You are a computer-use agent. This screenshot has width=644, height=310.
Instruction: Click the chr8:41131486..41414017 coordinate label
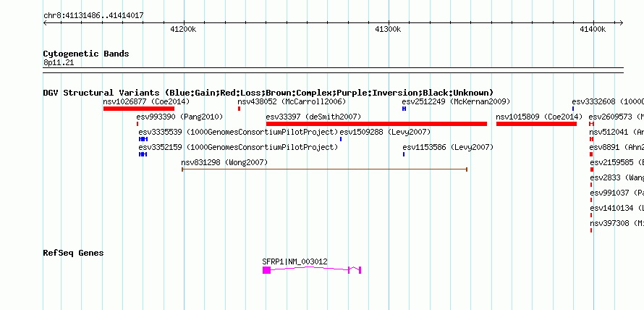(93, 16)
